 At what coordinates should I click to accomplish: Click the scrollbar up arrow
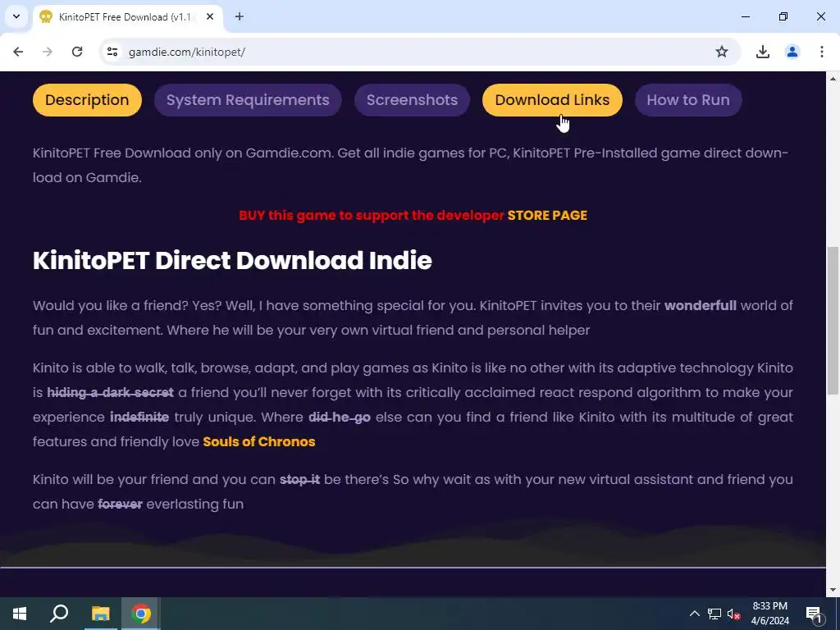pyautogui.click(x=833, y=79)
